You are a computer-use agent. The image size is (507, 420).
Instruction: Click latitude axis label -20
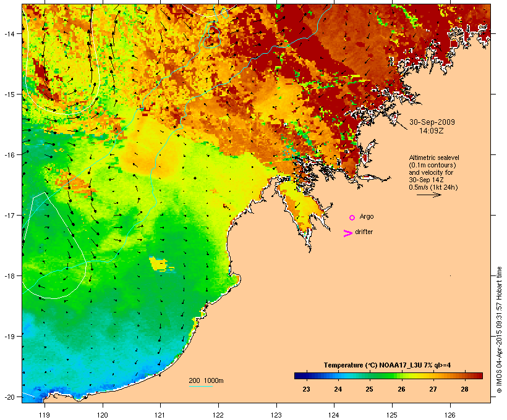coord(9,397)
